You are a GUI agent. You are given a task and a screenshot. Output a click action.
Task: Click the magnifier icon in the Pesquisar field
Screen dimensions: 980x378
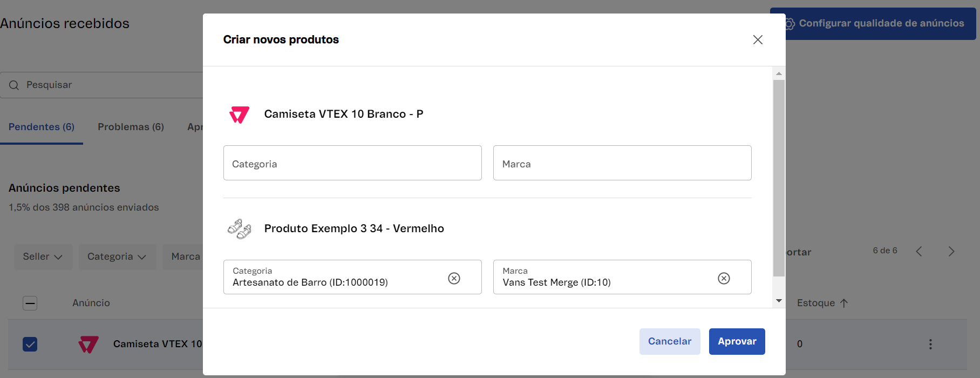[14, 85]
